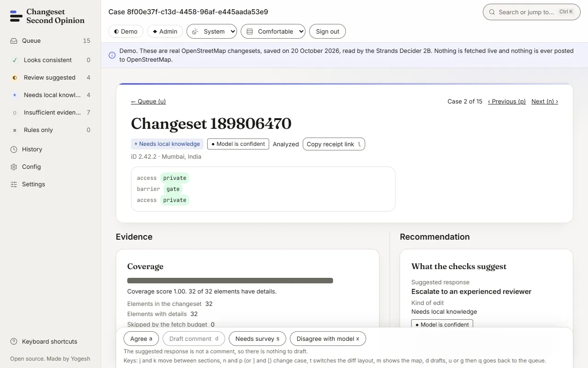The width and height of the screenshot is (588, 368).
Task: Filter queue by Review suggested
Action: coord(50,77)
